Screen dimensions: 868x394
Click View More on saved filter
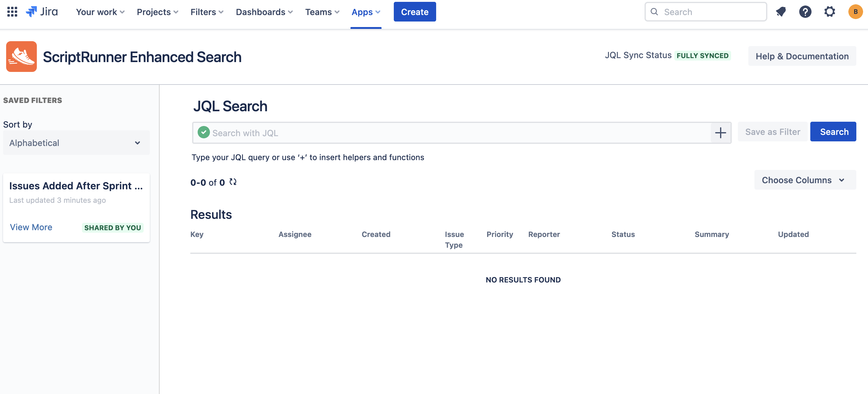coord(31,227)
